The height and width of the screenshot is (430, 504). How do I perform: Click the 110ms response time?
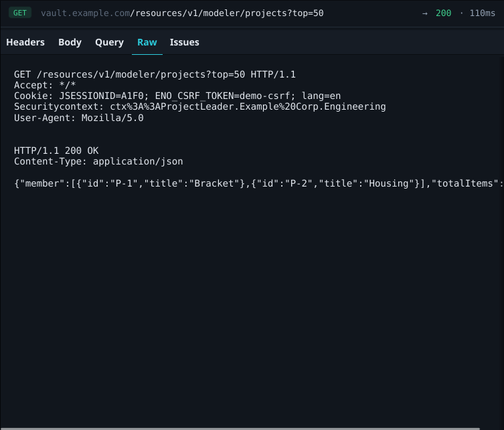[482, 13]
